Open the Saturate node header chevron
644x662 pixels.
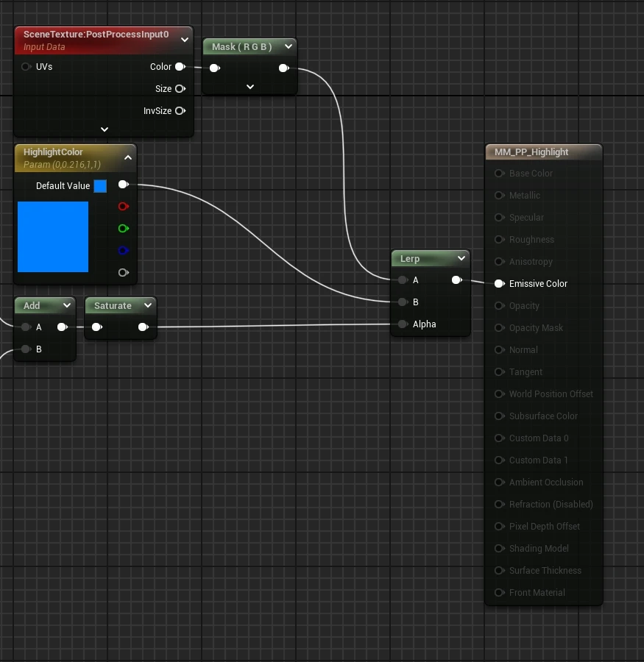coord(147,305)
